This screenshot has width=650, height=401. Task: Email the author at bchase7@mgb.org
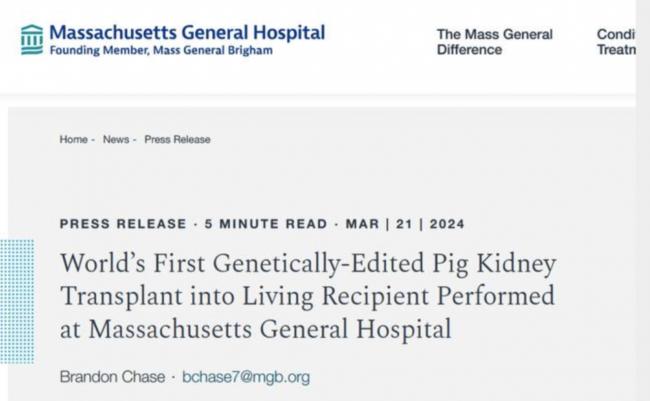pos(246,377)
